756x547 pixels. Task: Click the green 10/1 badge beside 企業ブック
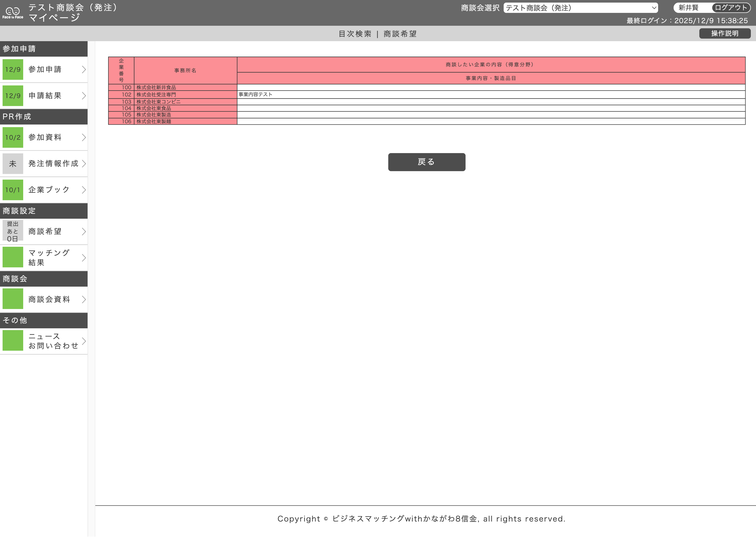13,190
